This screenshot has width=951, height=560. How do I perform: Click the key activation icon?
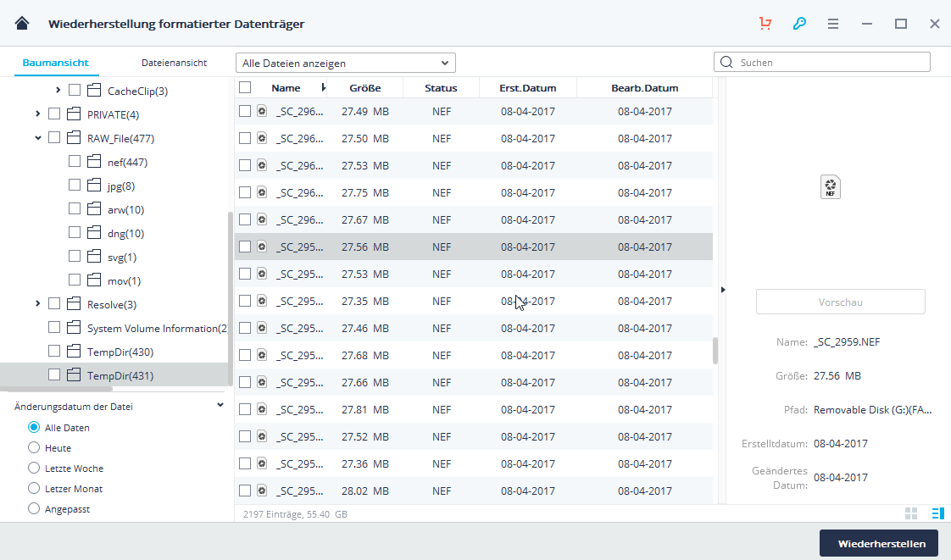[x=799, y=24]
